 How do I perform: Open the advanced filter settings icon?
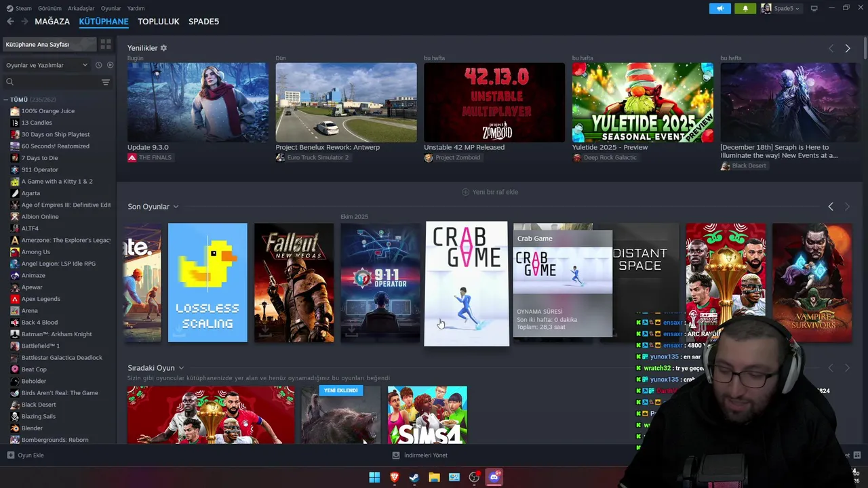tap(105, 82)
